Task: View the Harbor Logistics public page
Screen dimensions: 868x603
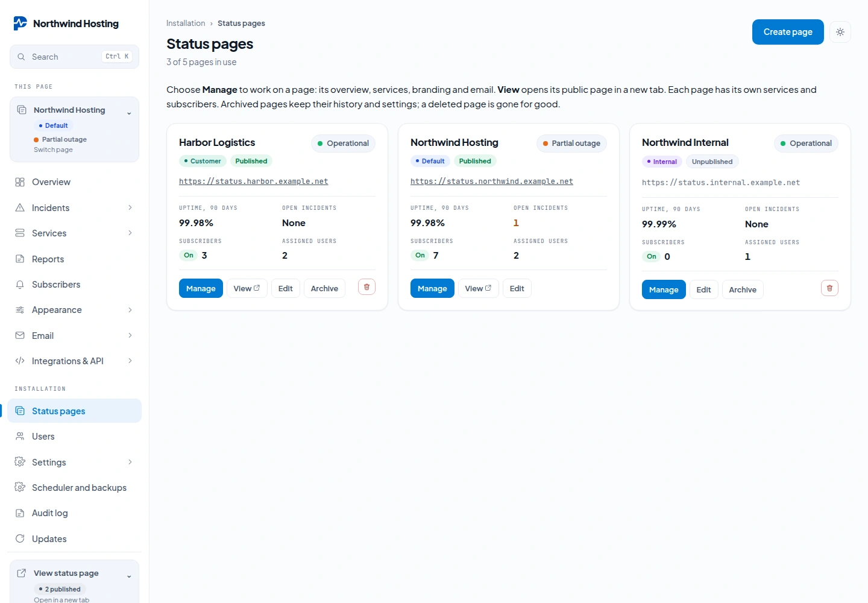Action: pos(247,288)
